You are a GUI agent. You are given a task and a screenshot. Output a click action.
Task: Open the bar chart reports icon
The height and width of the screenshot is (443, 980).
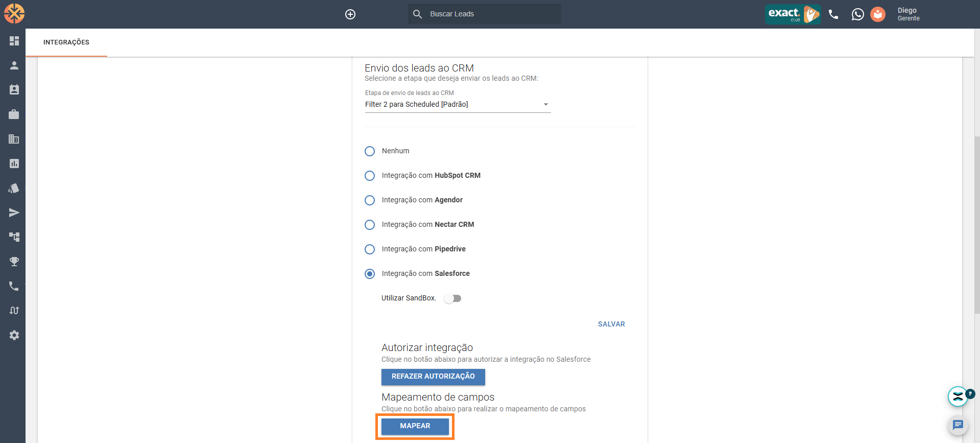pos(14,164)
